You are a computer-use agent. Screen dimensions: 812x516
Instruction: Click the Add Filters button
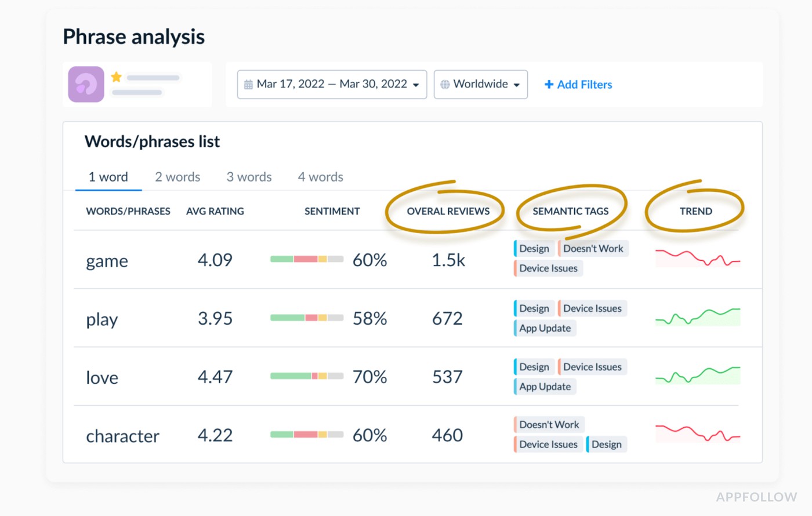(578, 85)
